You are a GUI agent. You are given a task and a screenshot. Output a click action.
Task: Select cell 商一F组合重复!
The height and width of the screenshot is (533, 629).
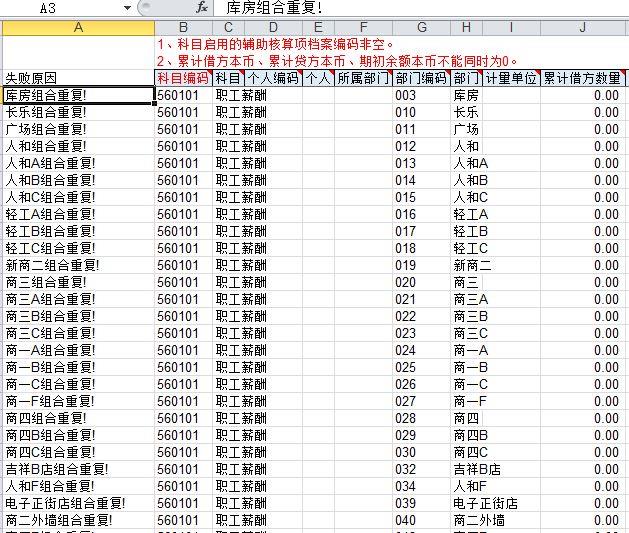click(x=79, y=401)
